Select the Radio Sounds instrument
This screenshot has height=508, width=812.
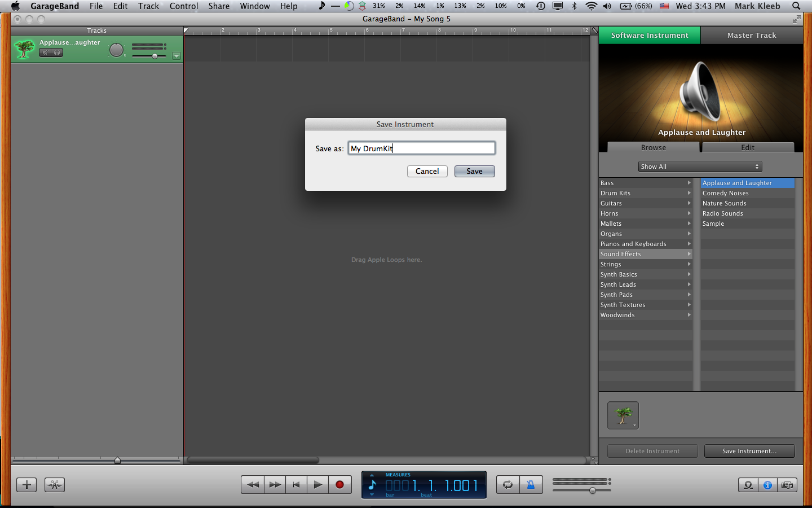coord(748,213)
